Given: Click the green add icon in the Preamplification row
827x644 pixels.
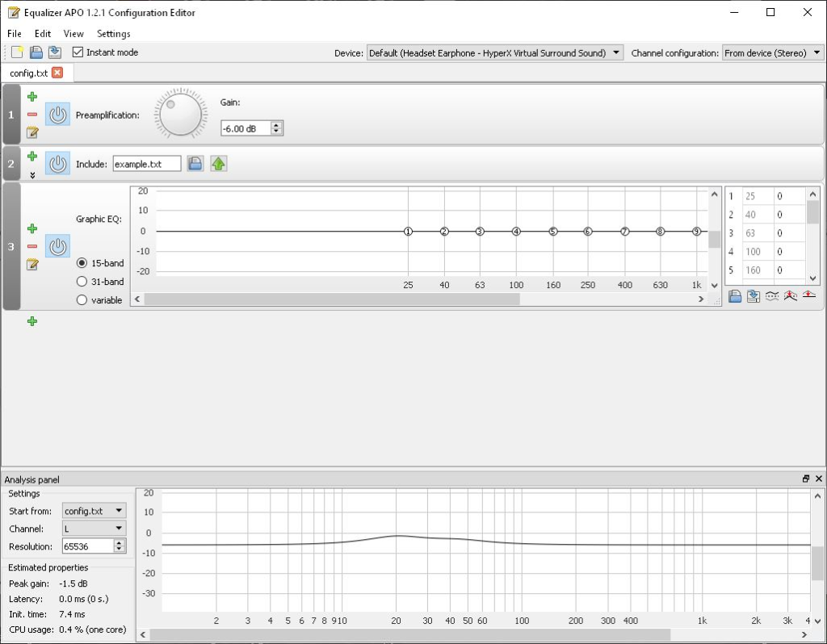Looking at the screenshot, I should pos(32,97).
